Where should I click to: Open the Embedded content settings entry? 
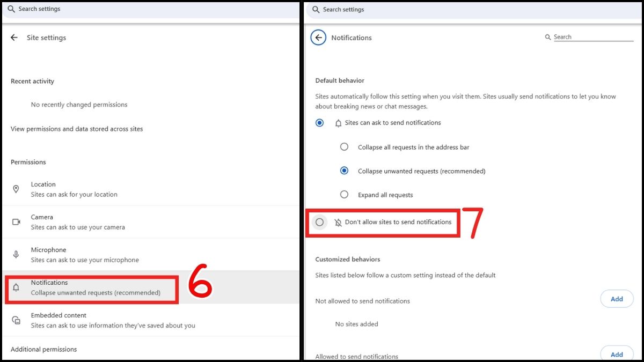click(80, 320)
